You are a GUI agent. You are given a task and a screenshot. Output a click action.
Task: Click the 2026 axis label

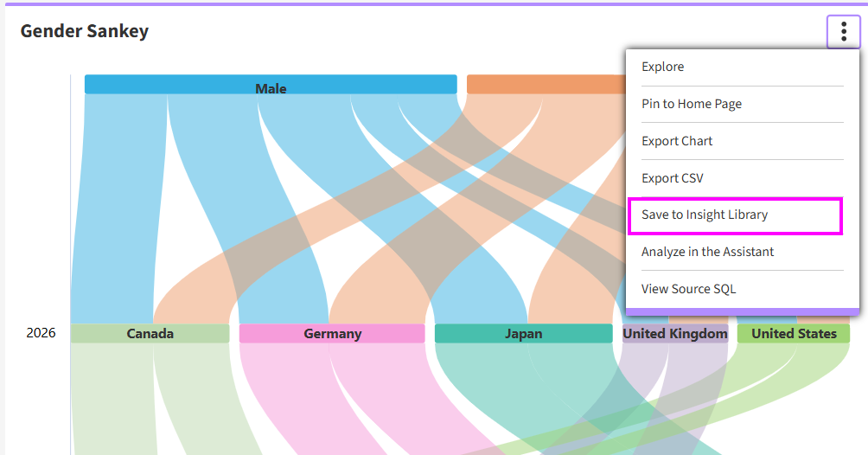[41, 333]
